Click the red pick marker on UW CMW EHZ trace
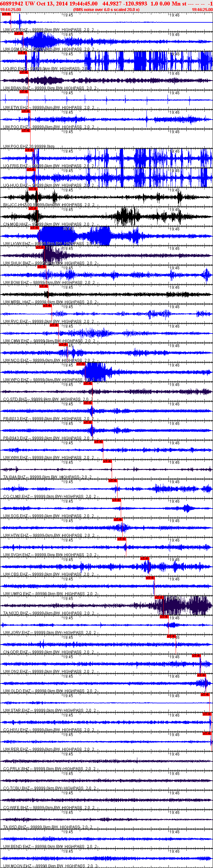The height and width of the screenshot is (868, 213). pyautogui.click(x=54, y=325)
